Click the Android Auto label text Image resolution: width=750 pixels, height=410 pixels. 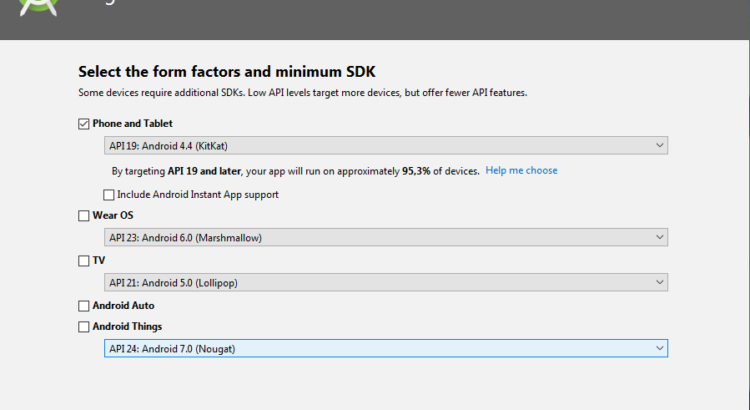pos(123,306)
